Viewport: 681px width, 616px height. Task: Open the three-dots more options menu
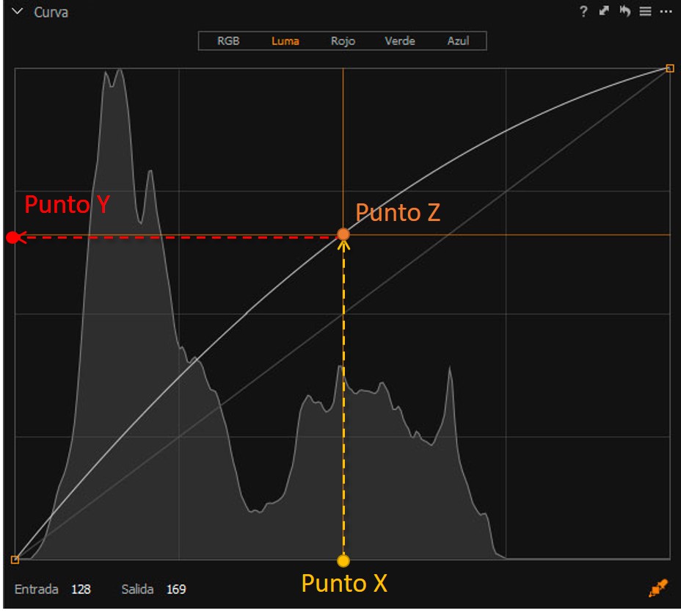pyautogui.click(x=666, y=12)
